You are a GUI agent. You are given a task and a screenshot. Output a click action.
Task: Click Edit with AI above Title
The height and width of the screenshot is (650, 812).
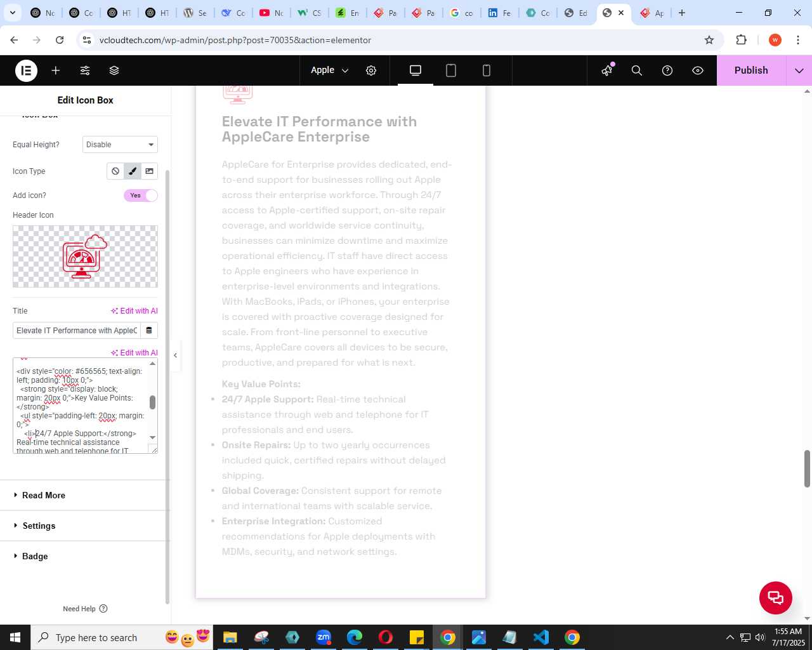134,311
